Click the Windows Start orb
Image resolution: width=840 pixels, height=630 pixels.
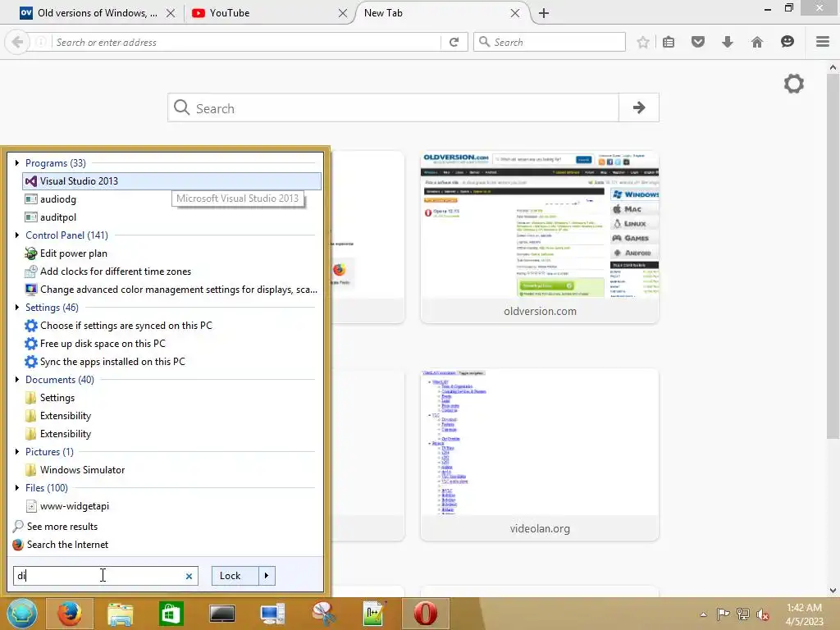[21, 614]
